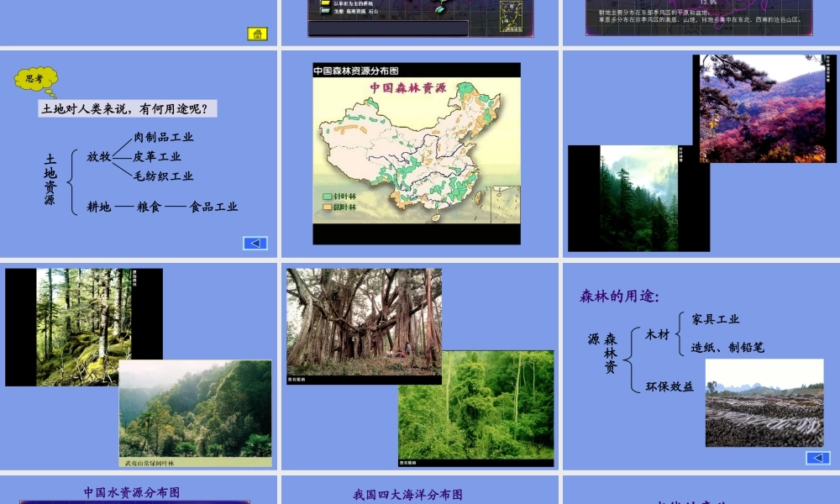Screen dimensions: 840x504
Task: Click the heading 森林的用途:
Action: 619,297
